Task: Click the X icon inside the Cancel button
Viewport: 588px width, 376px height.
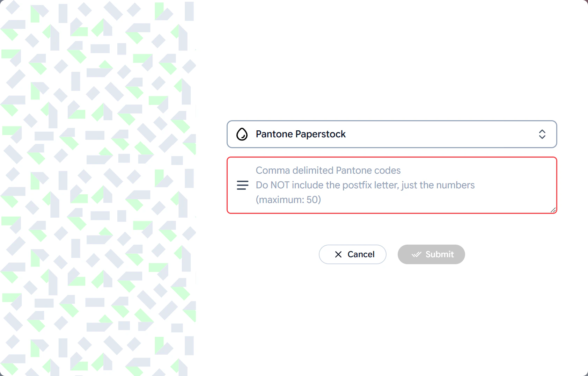Action: [338, 254]
